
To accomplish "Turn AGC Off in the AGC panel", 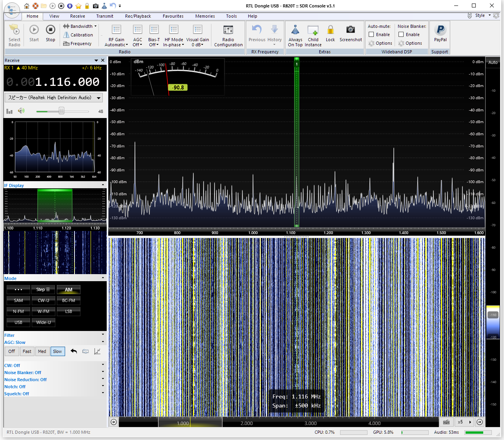I will [x=12, y=351].
